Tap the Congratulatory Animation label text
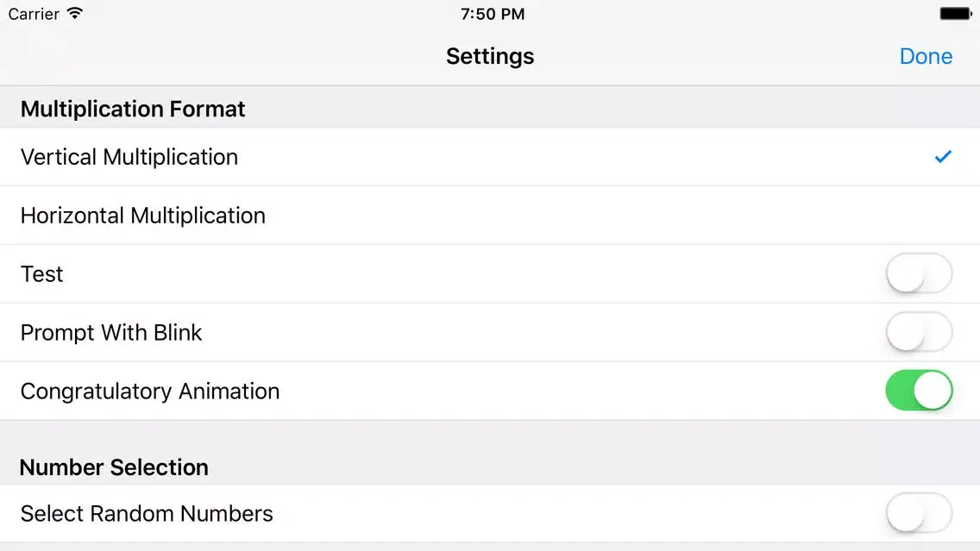Screen dimensions: 980x551 pyautogui.click(x=150, y=391)
